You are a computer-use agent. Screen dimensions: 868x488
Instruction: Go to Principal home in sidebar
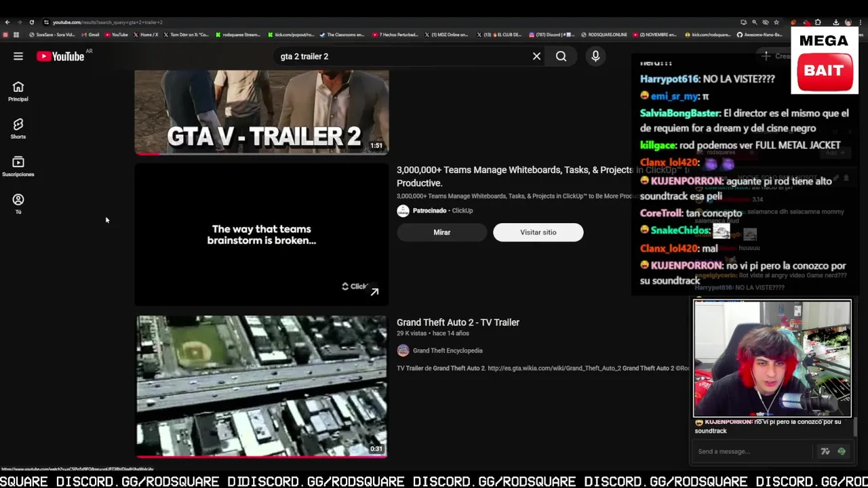click(x=18, y=91)
